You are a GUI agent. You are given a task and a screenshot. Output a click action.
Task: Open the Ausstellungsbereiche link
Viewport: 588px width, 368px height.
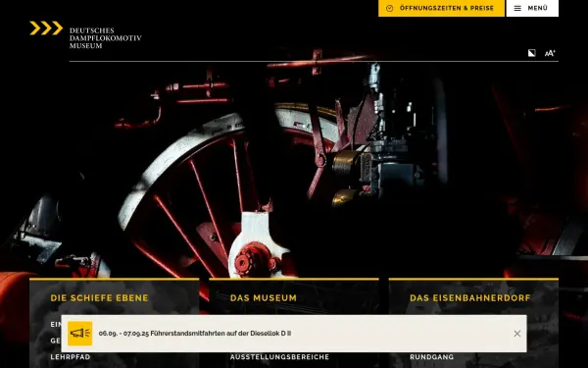279,357
